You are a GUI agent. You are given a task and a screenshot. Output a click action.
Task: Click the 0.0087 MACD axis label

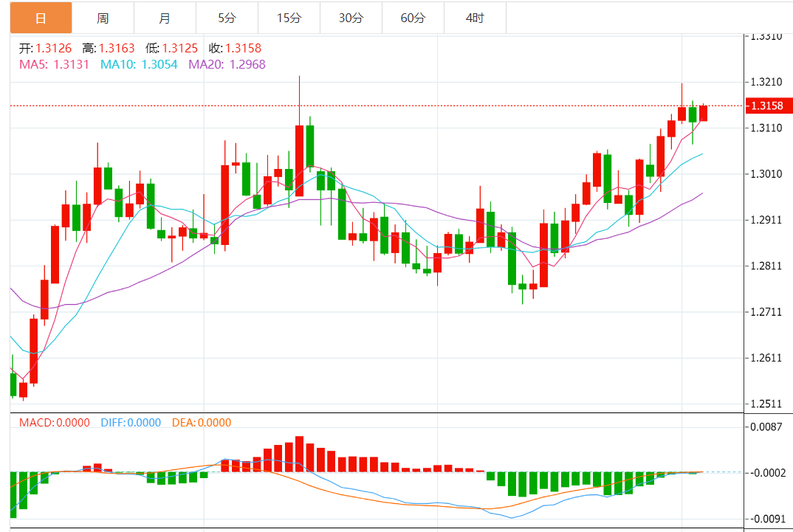(x=766, y=427)
